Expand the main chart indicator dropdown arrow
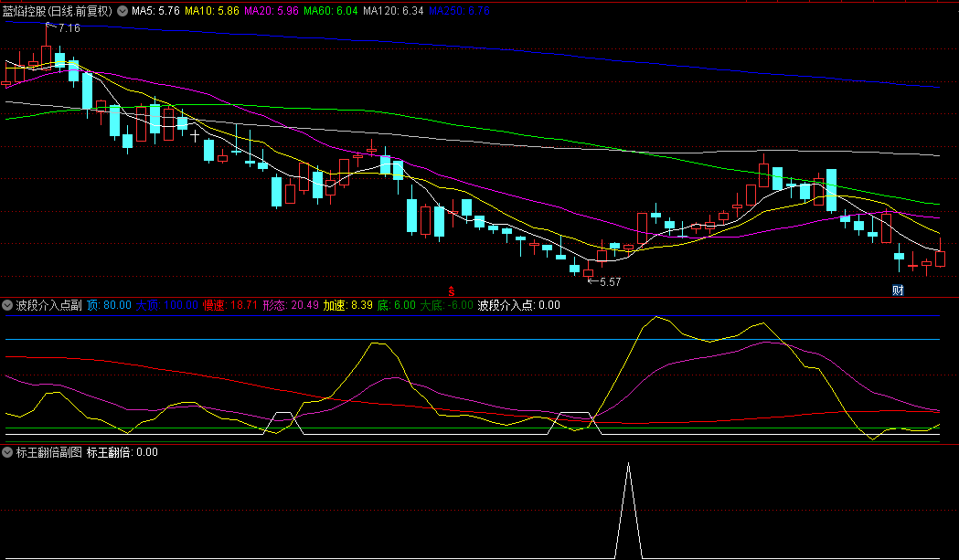This screenshot has width=959, height=560. 122,11
